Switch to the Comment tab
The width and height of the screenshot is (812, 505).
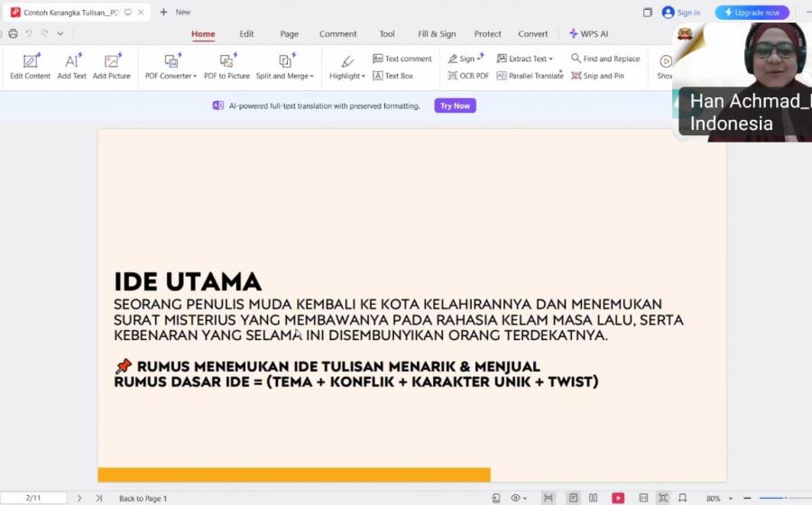[337, 33]
